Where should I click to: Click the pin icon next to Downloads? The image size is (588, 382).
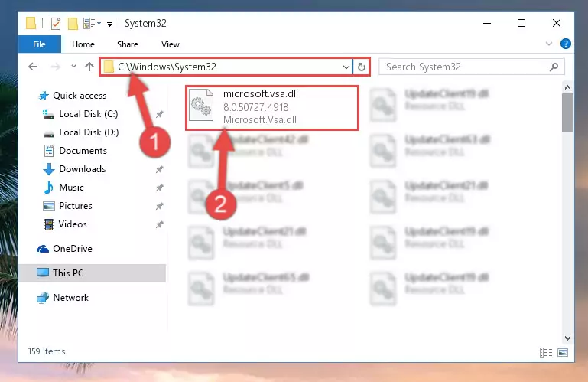[x=159, y=169]
